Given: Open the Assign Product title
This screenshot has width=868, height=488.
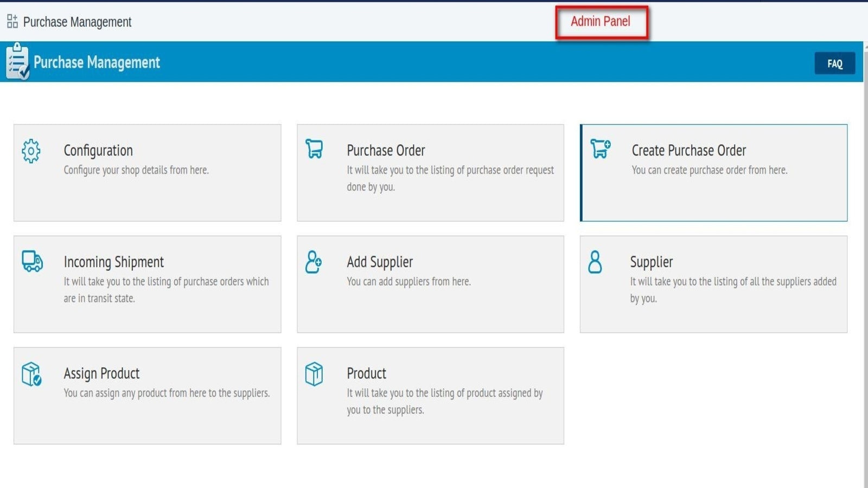Looking at the screenshot, I should tap(101, 374).
